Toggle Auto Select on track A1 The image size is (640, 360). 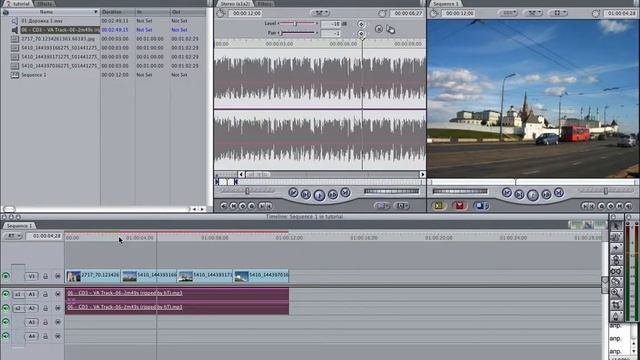coord(58,294)
